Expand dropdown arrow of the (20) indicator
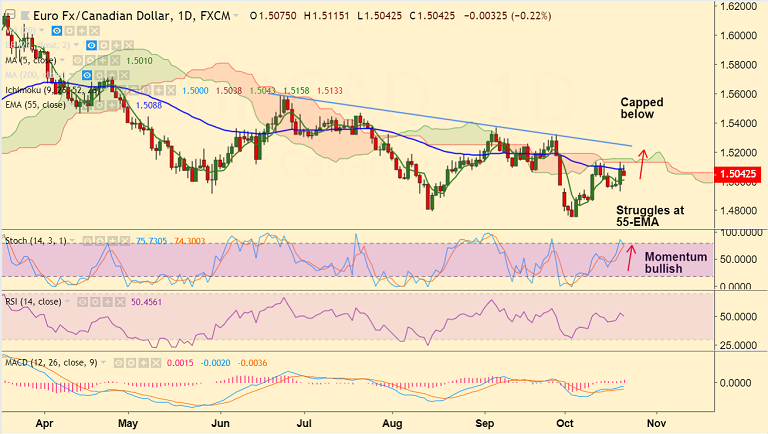This screenshot has width=768, height=434. point(42,31)
